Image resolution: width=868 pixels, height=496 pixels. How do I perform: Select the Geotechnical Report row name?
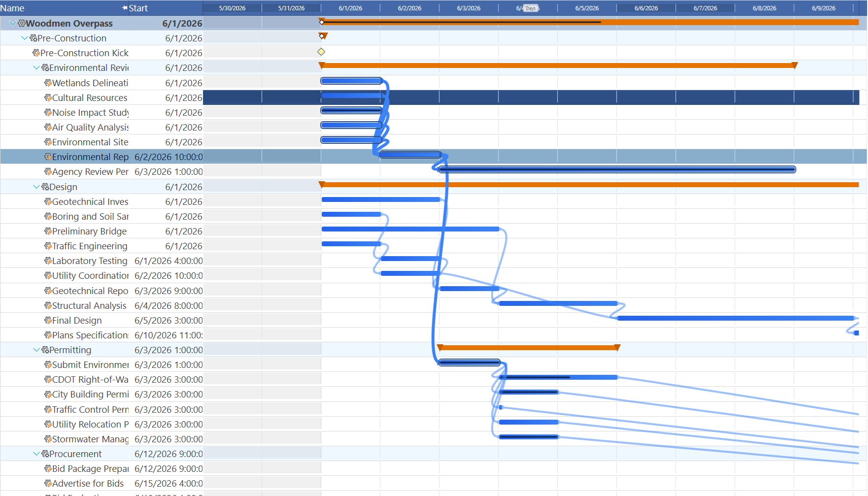(x=90, y=291)
